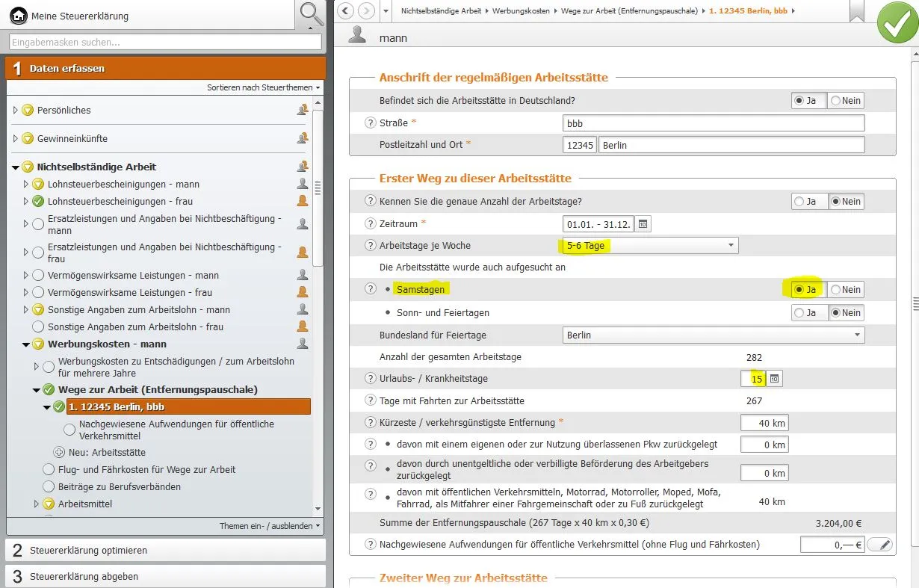919x588 pixels.
Task: Go back with the left arrow icon
Action: coord(345,11)
